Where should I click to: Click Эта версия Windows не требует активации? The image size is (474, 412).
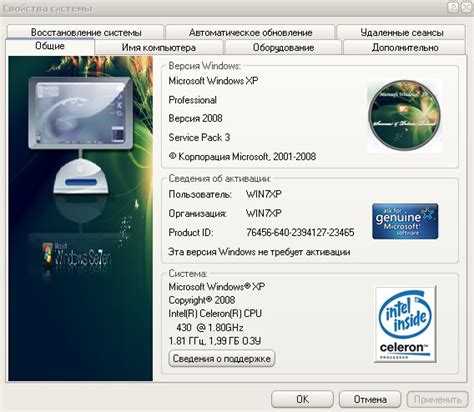point(259,252)
